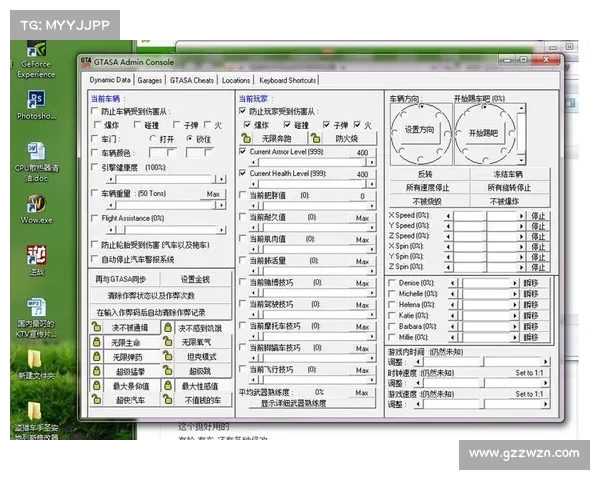The width and height of the screenshot is (600, 480).
Task: Open the GTASA Cheats tab
Action: 192,80
